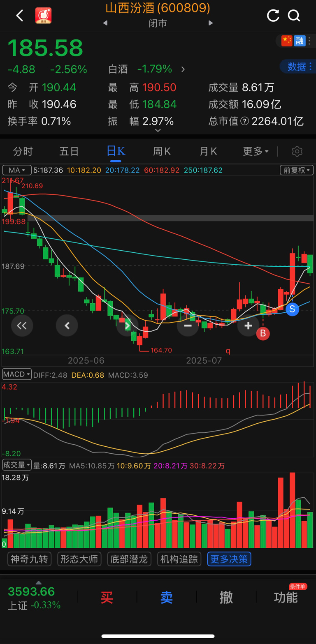
Task: Tap the current price 185.58
Action: point(45,48)
